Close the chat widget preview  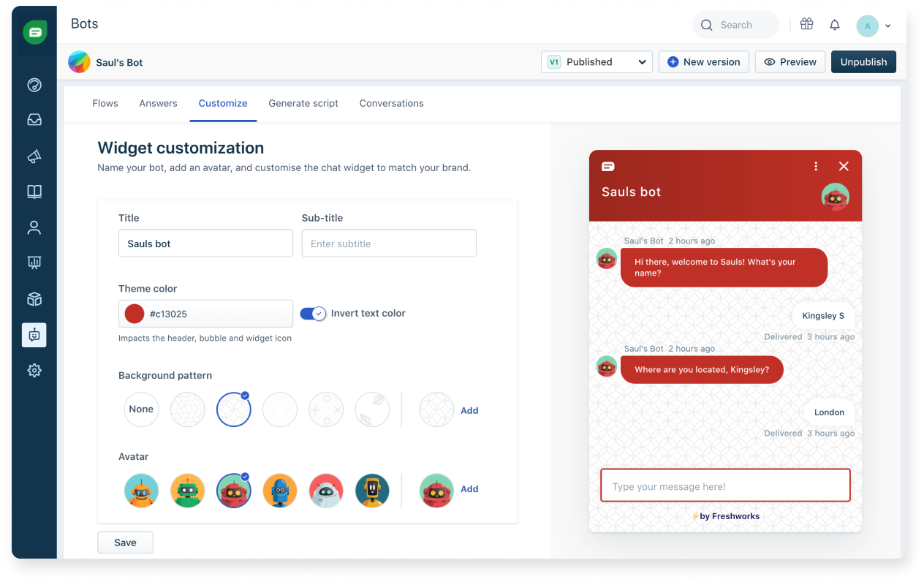tap(844, 166)
